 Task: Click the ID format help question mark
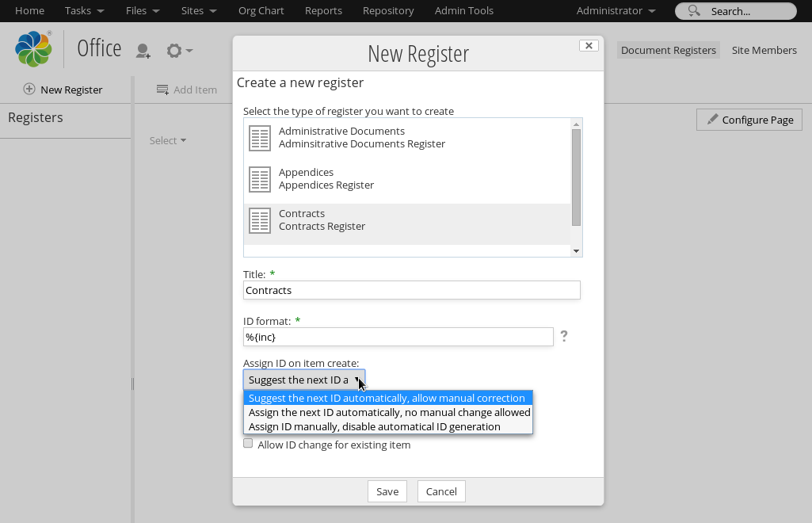(564, 337)
